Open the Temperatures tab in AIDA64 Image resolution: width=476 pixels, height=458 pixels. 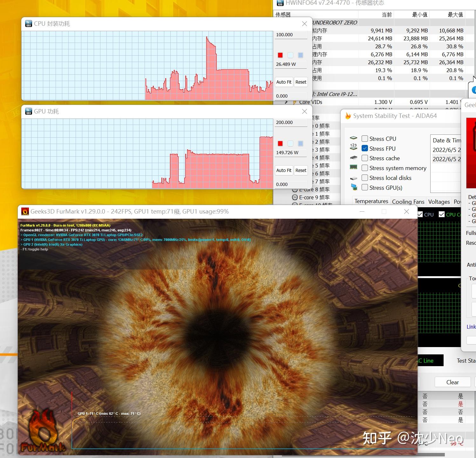[371, 201]
